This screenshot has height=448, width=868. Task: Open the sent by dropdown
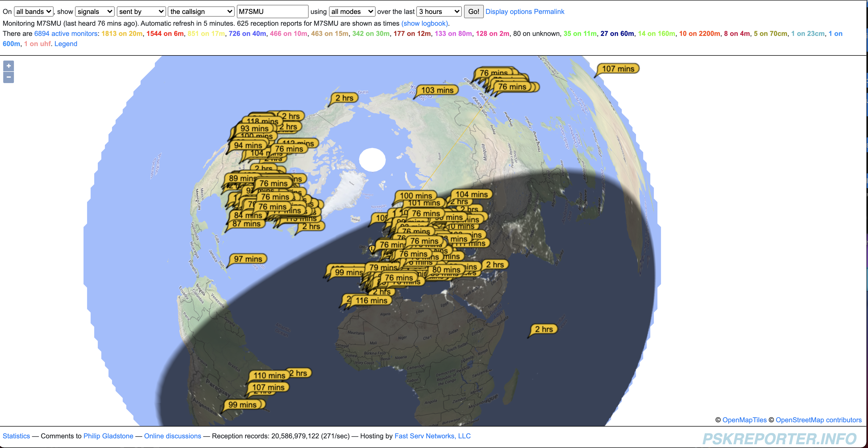[x=141, y=12]
